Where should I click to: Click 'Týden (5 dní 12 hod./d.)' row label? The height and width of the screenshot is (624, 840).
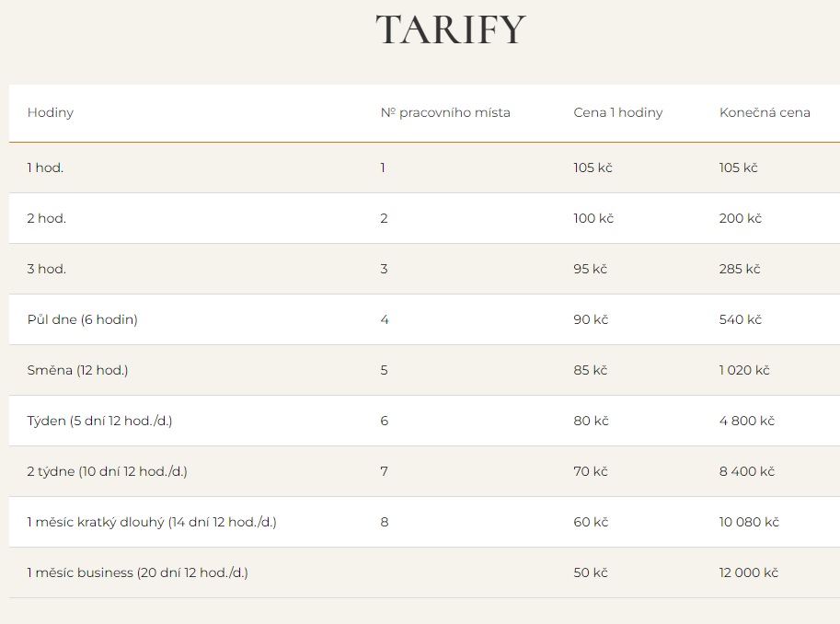[x=99, y=421]
